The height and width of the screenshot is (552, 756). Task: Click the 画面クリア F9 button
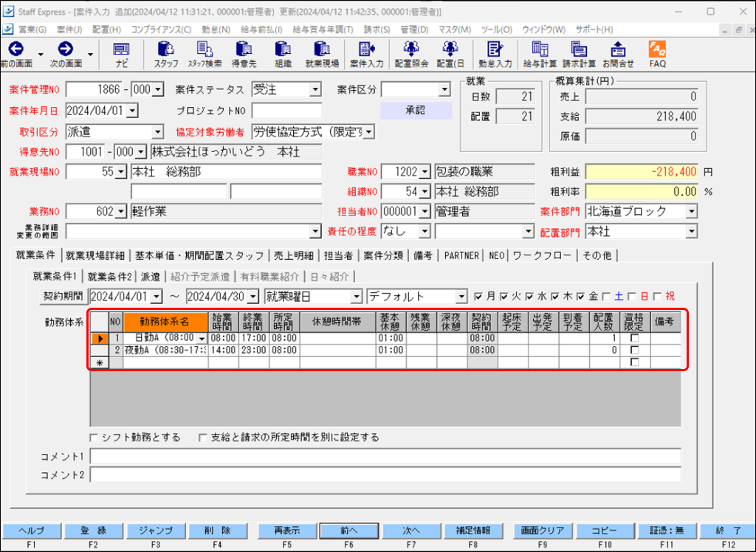click(x=543, y=531)
